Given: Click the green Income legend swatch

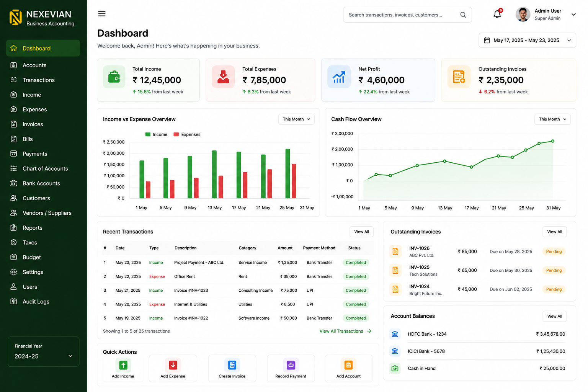Looking at the screenshot, I should tap(148, 135).
